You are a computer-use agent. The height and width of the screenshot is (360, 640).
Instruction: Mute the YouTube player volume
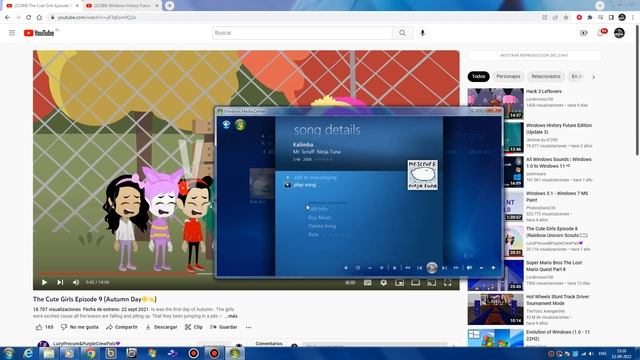76,282
